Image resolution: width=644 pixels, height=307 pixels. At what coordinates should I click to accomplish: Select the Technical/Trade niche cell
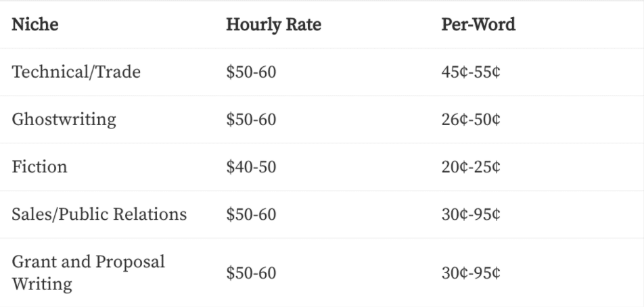click(76, 72)
